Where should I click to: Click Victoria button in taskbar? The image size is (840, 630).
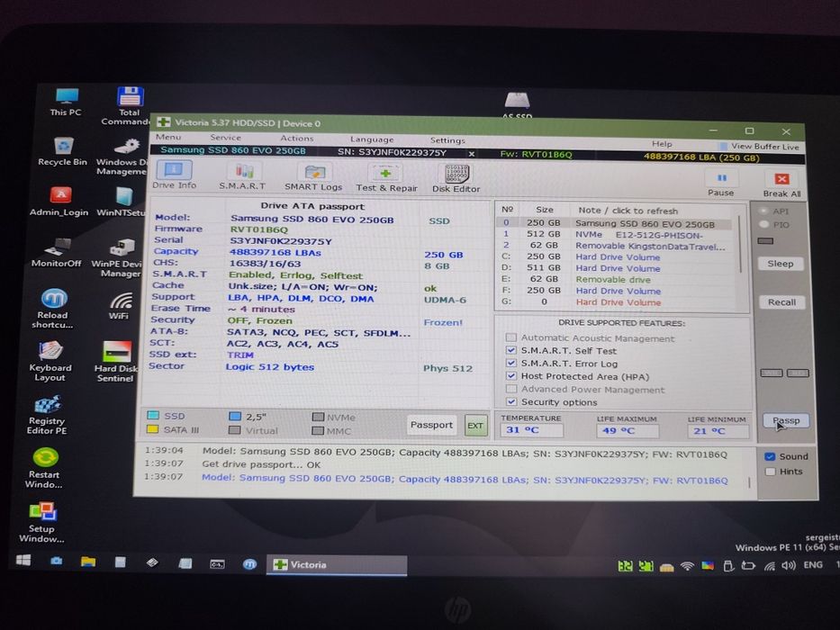coord(337,565)
